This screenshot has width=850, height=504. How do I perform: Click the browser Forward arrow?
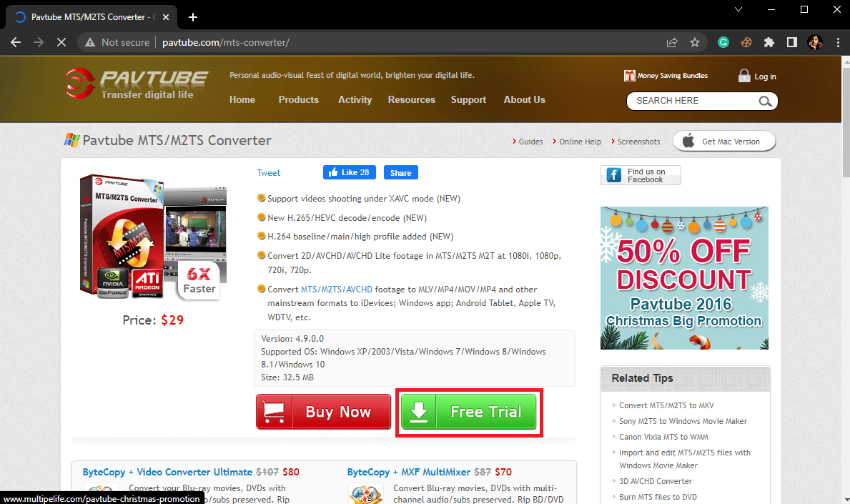tap(39, 42)
